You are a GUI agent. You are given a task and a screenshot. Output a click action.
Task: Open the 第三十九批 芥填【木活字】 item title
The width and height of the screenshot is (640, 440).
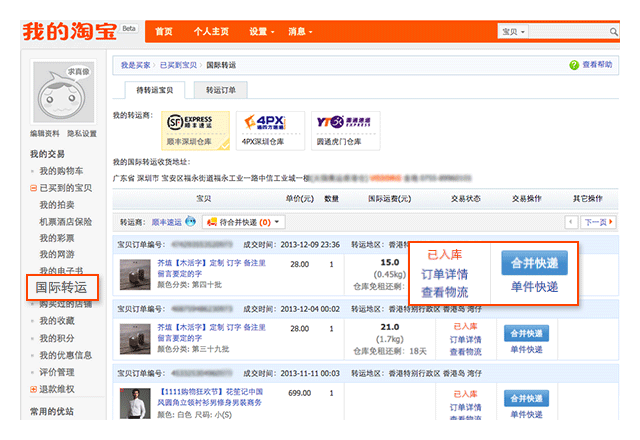[x=211, y=333]
